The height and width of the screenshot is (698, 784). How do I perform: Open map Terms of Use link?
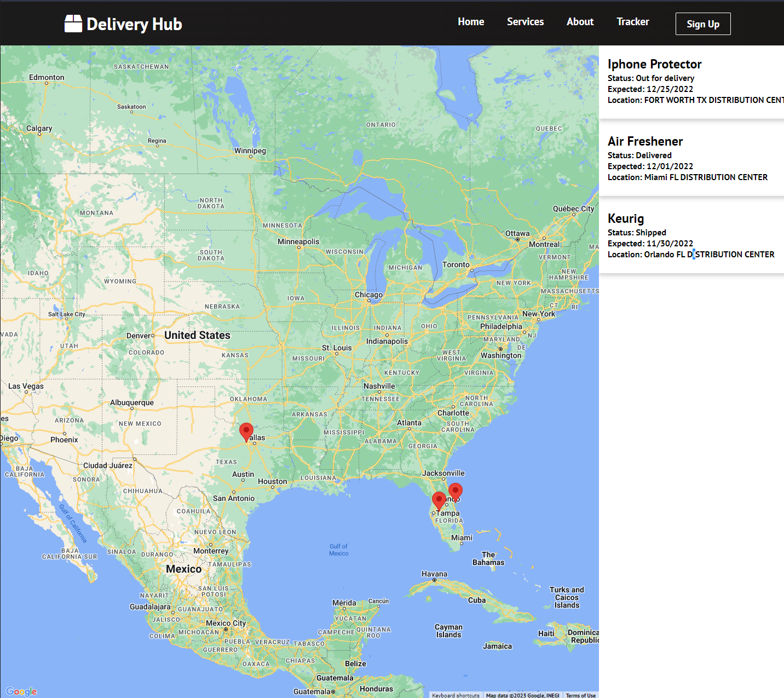[x=580, y=695]
